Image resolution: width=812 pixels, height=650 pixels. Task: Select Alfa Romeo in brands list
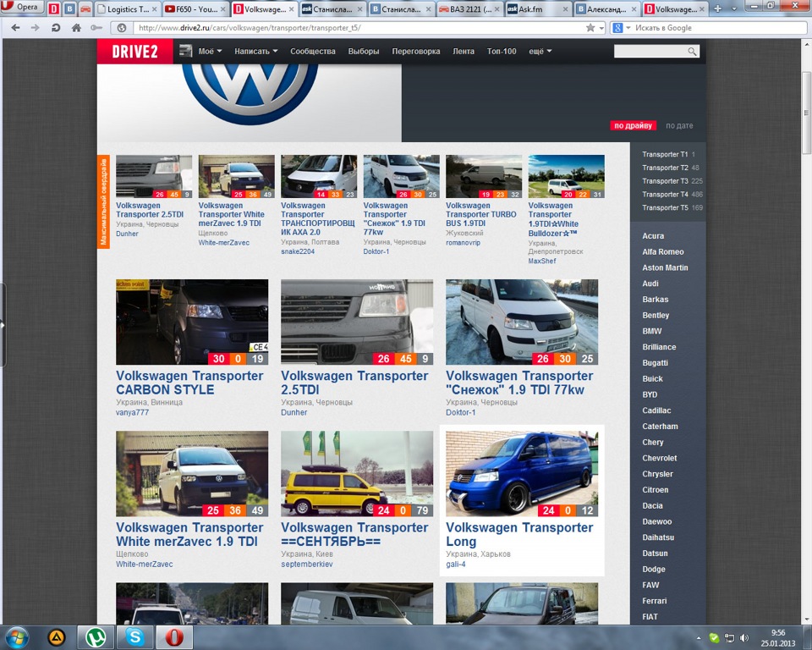point(663,252)
